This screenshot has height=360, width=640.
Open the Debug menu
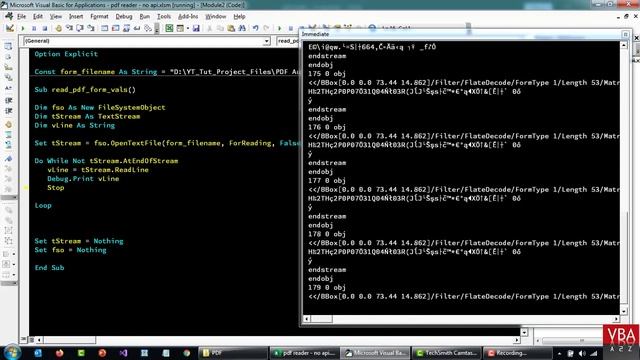124,16
